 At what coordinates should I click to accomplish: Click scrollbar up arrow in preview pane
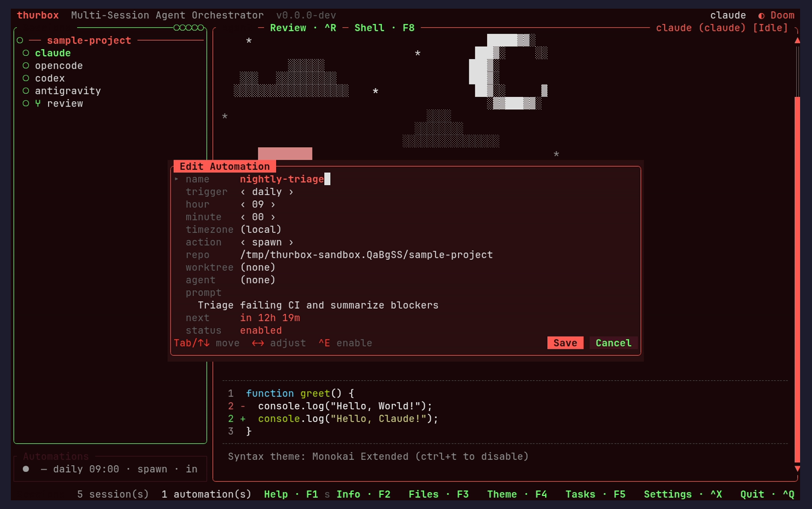(x=797, y=41)
